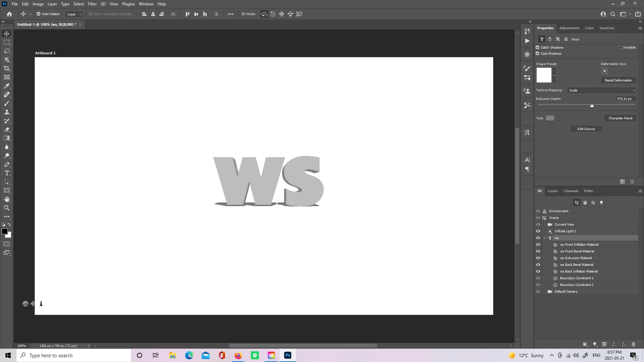Select the Eyedropper tool

tap(7, 86)
